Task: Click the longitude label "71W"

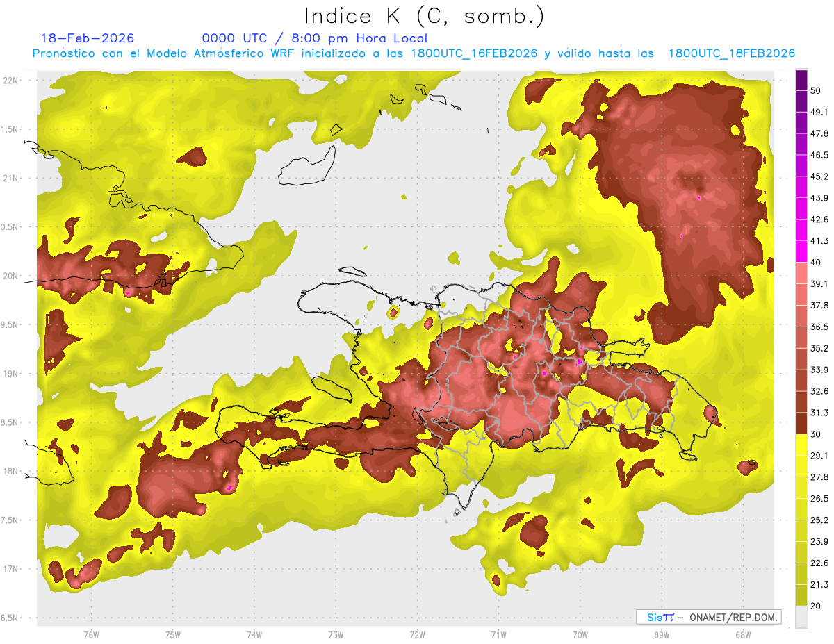Action: (498, 635)
